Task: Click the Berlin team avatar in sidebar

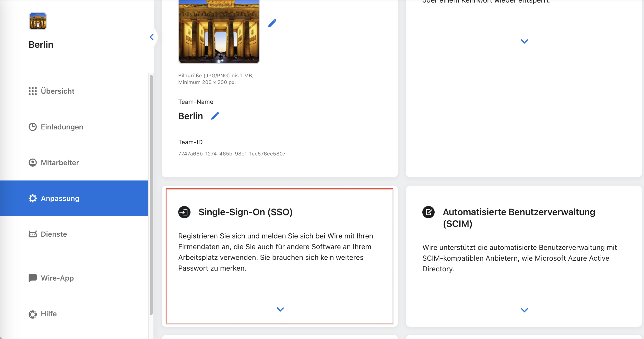Action: click(x=38, y=21)
